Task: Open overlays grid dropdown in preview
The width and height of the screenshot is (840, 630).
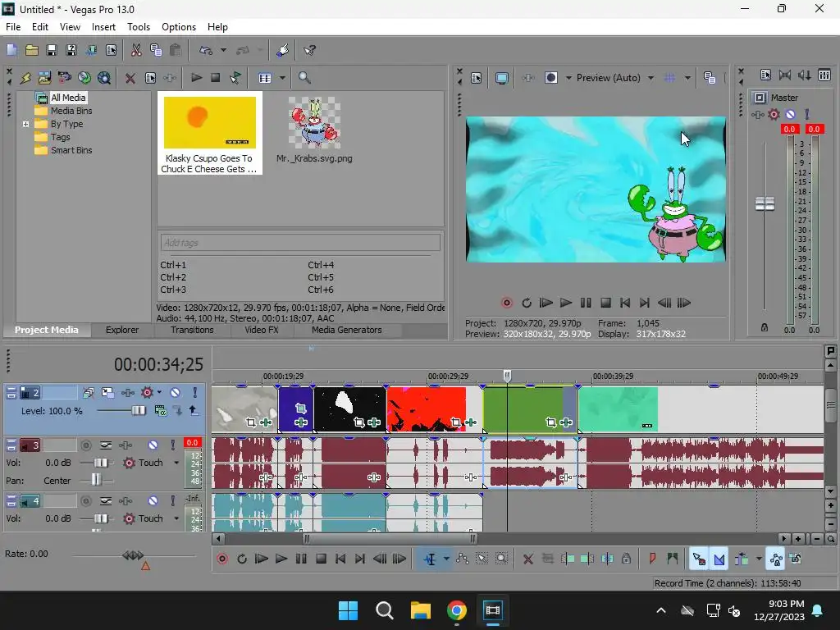Action: [x=688, y=78]
